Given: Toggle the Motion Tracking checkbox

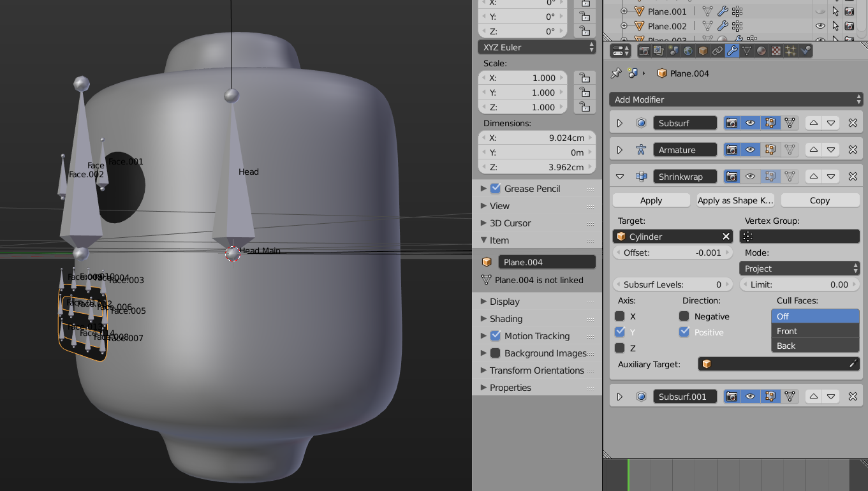Looking at the screenshot, I should tap(496, 336).
